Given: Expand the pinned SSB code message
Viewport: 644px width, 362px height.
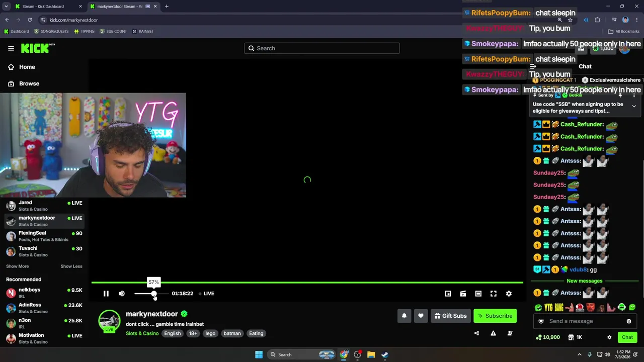Looking at the screenshot, I should [x=634, y=106].
